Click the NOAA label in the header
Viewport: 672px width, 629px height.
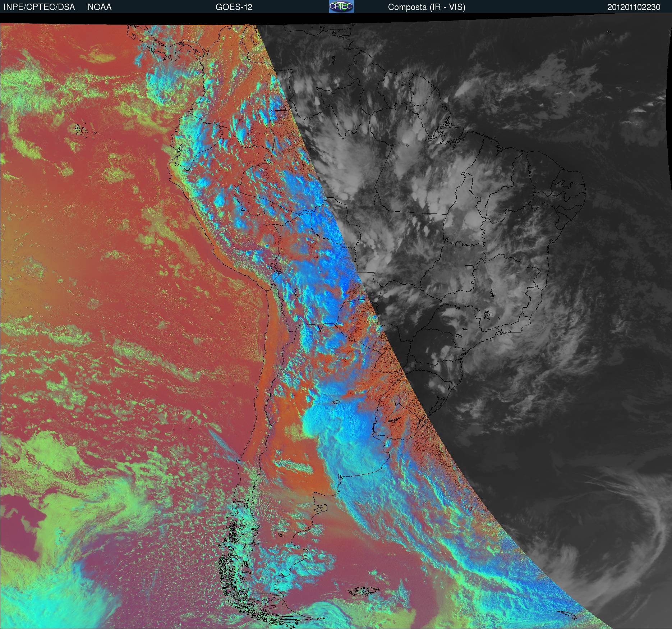pyautogui.click(x=100, y=7)
